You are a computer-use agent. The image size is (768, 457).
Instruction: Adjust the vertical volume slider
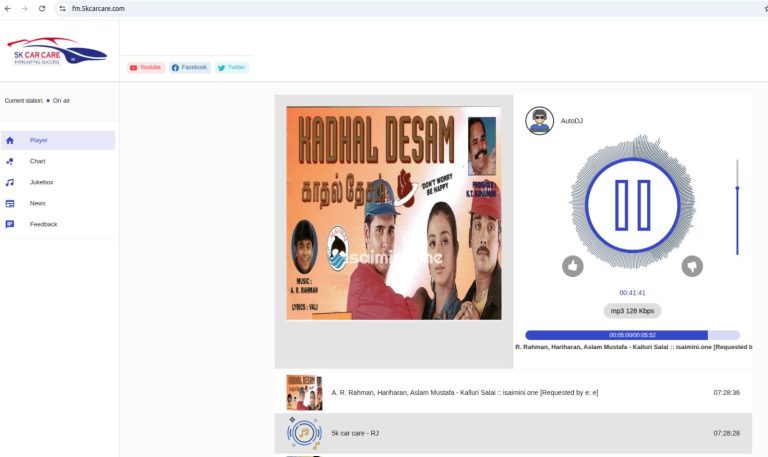tap(737, 205)
